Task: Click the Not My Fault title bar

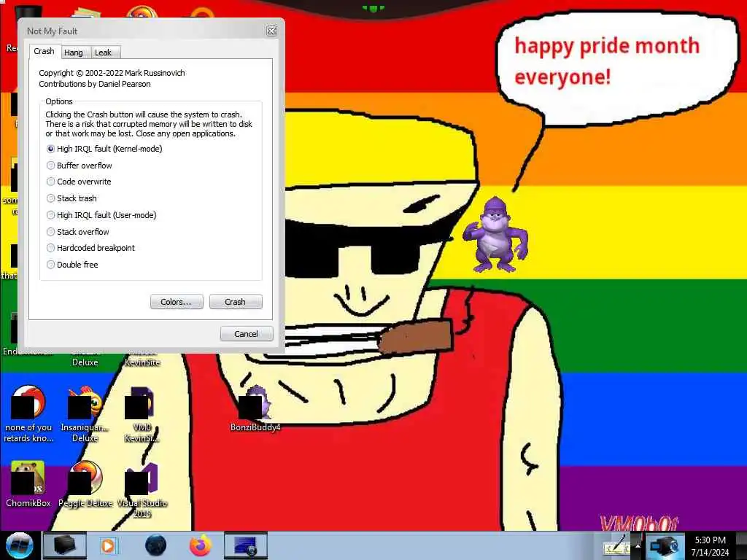Action: [x=143, y=31]
